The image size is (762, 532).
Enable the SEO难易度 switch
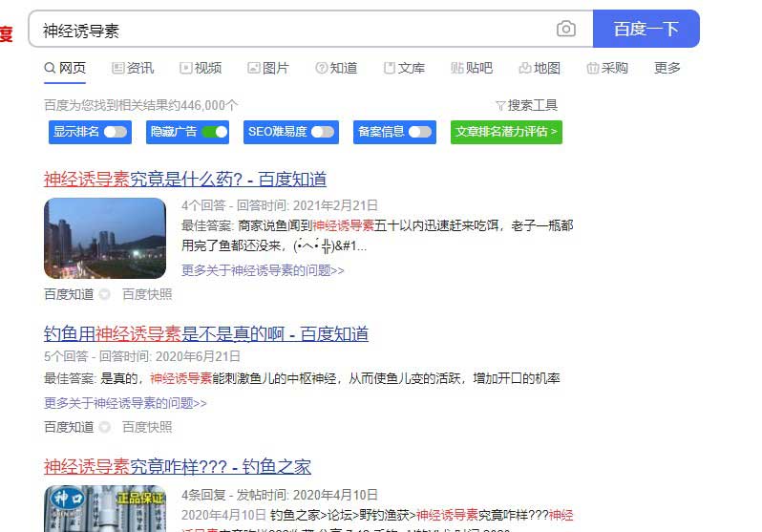click(323, 132)
